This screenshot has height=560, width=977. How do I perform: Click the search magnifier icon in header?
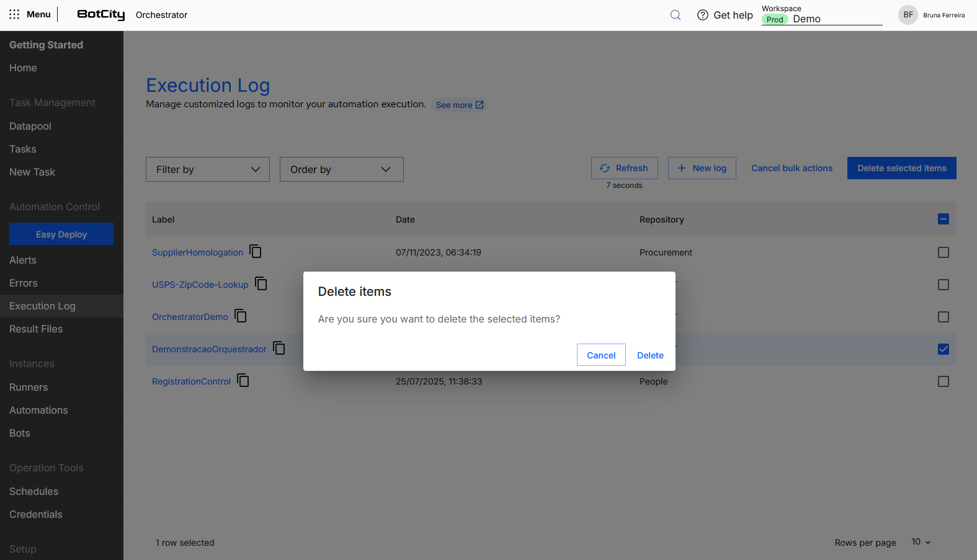tap(676, 15)
